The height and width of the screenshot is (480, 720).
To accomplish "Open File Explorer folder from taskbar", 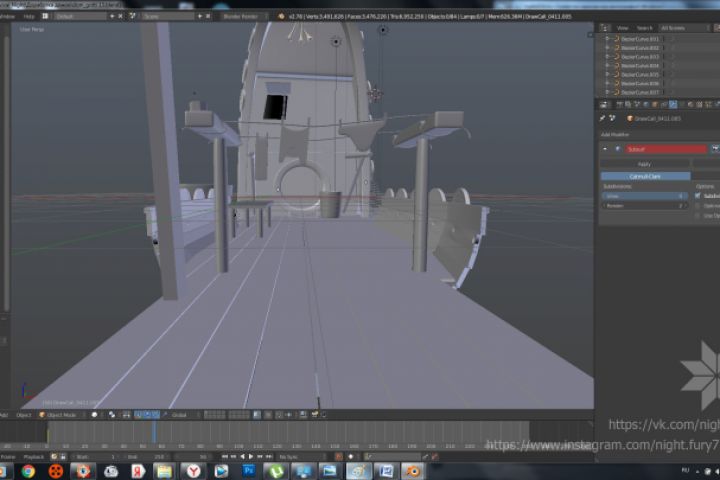I will pos(165,471).
